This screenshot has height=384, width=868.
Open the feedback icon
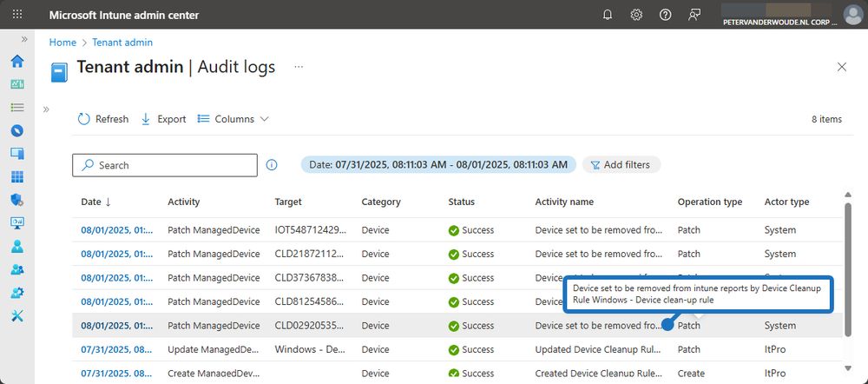coord(694,15)
